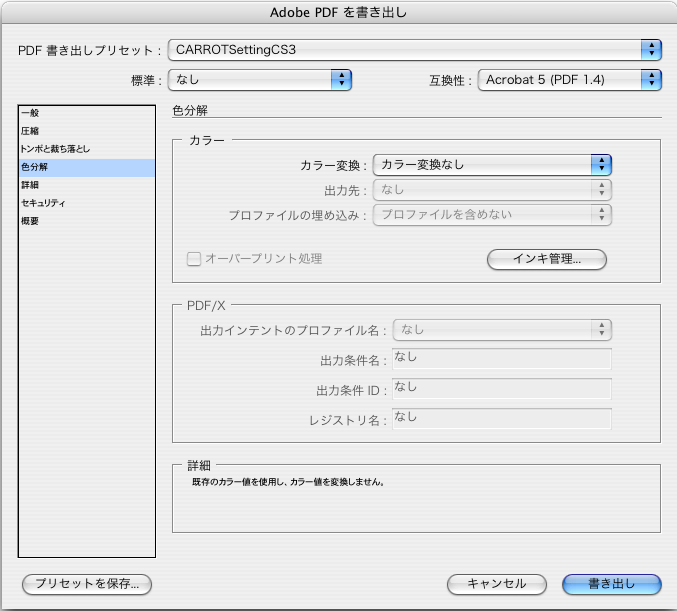Screen dimensions: 677x611
Task: Click the 出力条件 ID text field
Action: (x=502, y=389)
